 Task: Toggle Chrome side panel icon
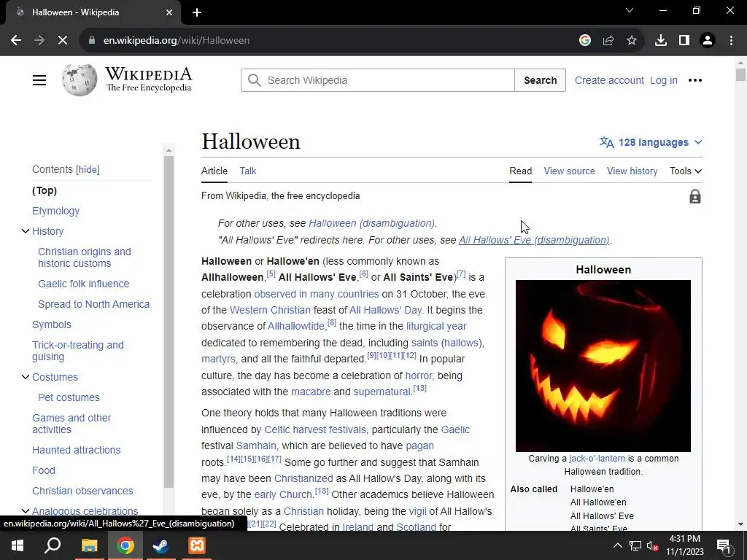tap(684, 41)
